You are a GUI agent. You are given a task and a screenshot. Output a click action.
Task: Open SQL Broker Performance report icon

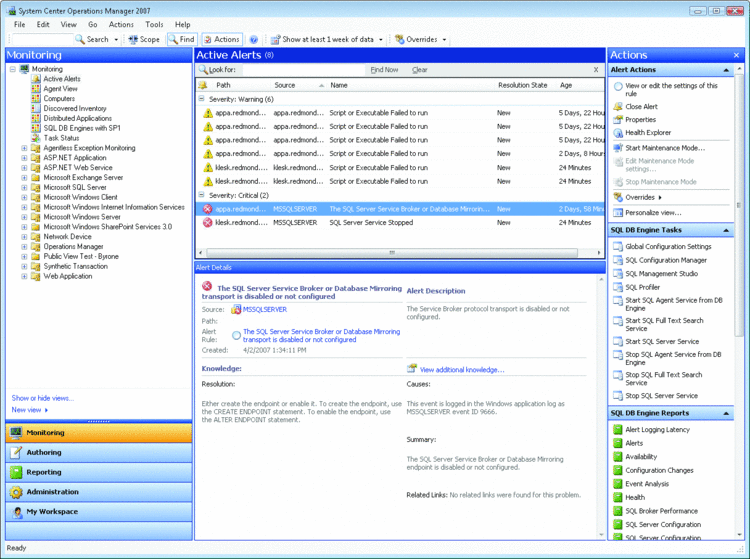[x=618, y=511]
